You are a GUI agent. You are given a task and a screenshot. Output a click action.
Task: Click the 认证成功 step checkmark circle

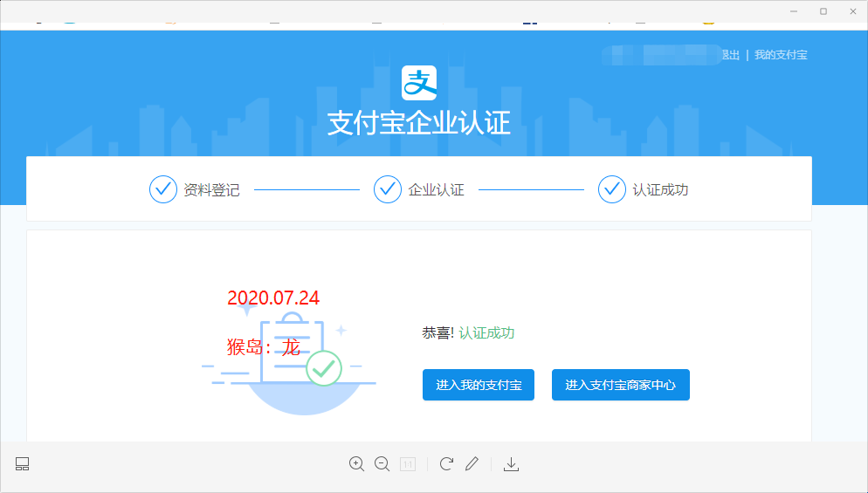[x=611, y=189]
